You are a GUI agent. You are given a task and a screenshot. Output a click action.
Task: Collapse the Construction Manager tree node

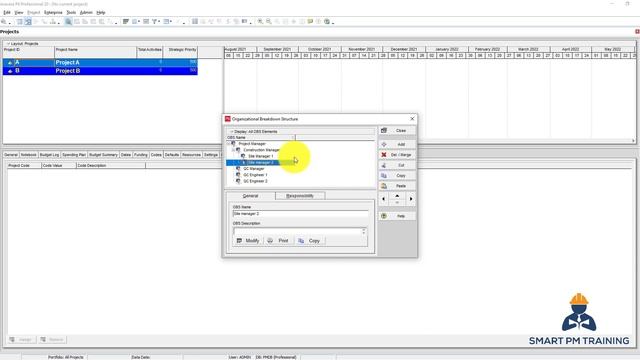tap(233, 150)
